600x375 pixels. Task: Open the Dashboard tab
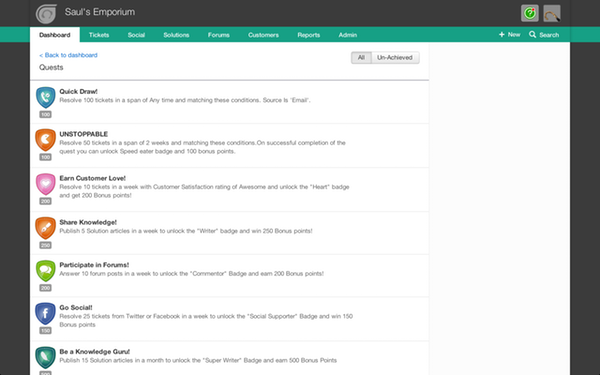click(55, 35)
